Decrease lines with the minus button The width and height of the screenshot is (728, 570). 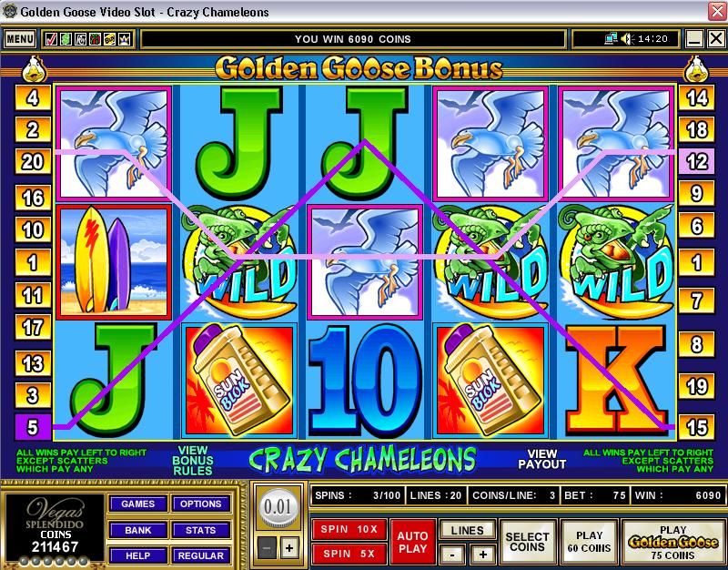point(452,554)
